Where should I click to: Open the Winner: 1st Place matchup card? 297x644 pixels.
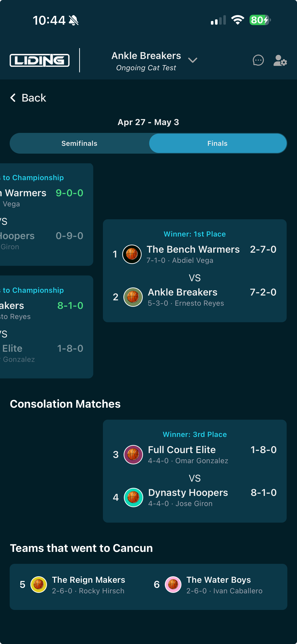195,271
